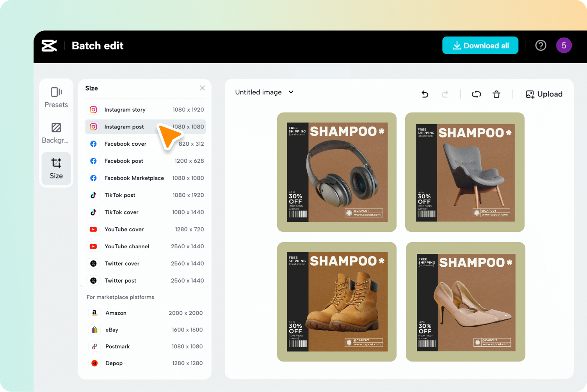Expand the Untitled image dropdown
This screenshot has height=392, width=587.
click(264, 92)
